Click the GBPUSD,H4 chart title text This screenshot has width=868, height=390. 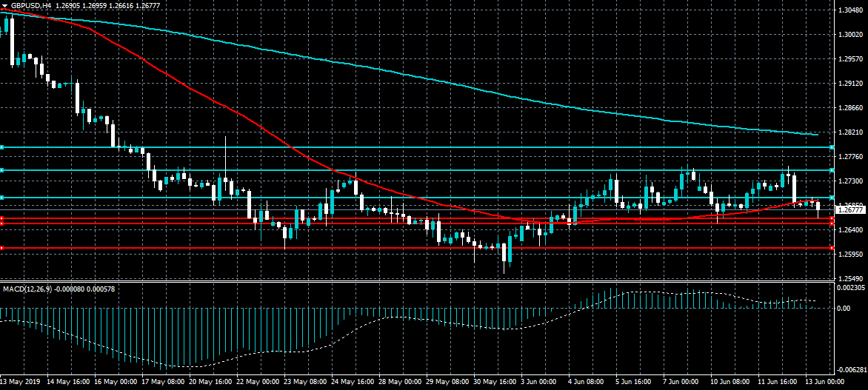point(30,4)
